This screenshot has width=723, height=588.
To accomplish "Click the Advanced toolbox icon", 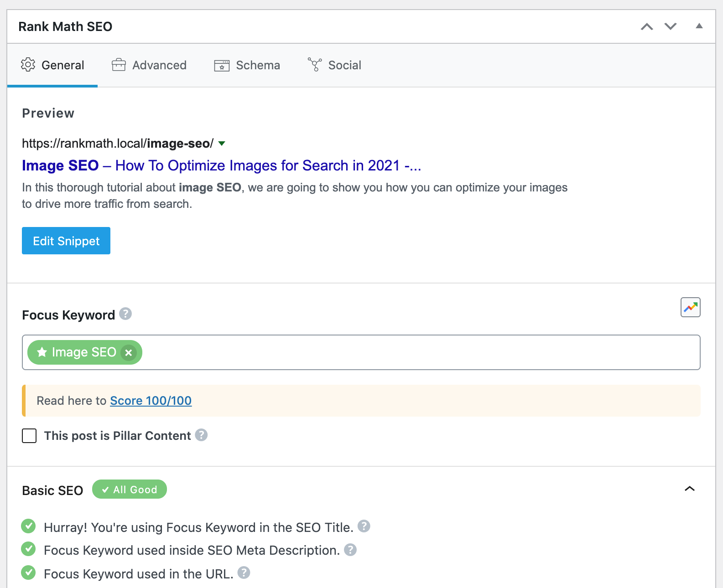I will [x=119, y=65].
